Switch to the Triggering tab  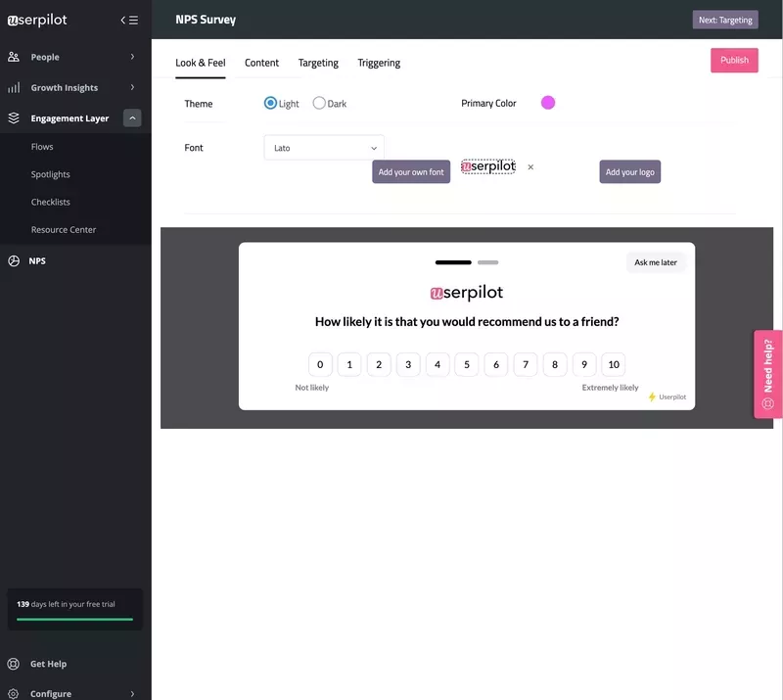tap(379, 63)
